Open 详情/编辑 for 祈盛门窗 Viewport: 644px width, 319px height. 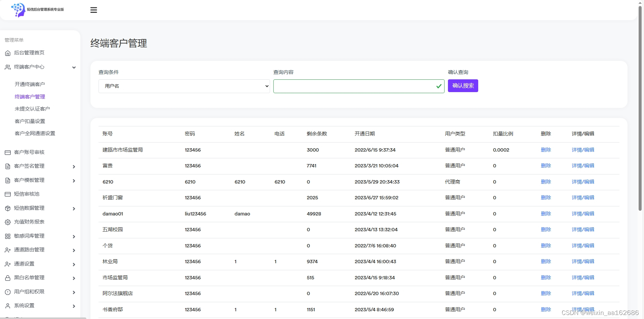583,198
